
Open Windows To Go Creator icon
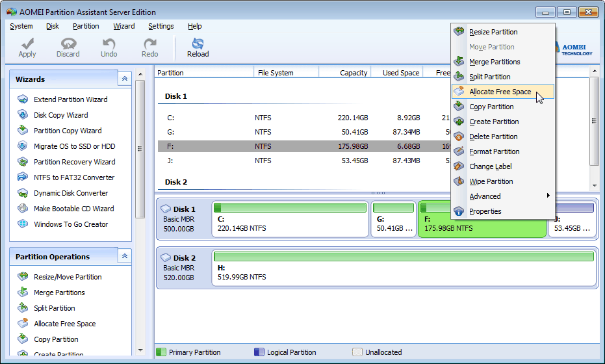click(x=23, y=224)
